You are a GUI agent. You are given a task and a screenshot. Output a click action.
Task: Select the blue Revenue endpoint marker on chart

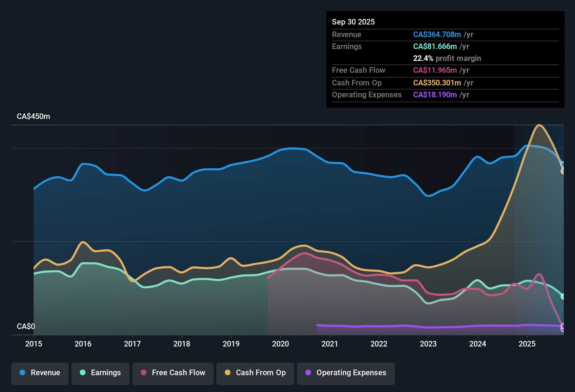coord(562,164)
